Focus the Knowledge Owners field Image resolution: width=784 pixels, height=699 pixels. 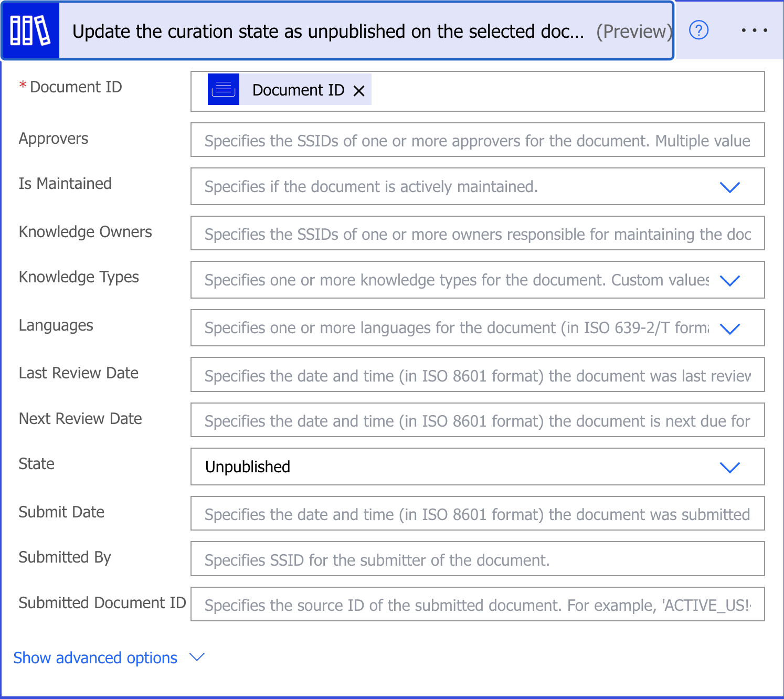(476, 234)
